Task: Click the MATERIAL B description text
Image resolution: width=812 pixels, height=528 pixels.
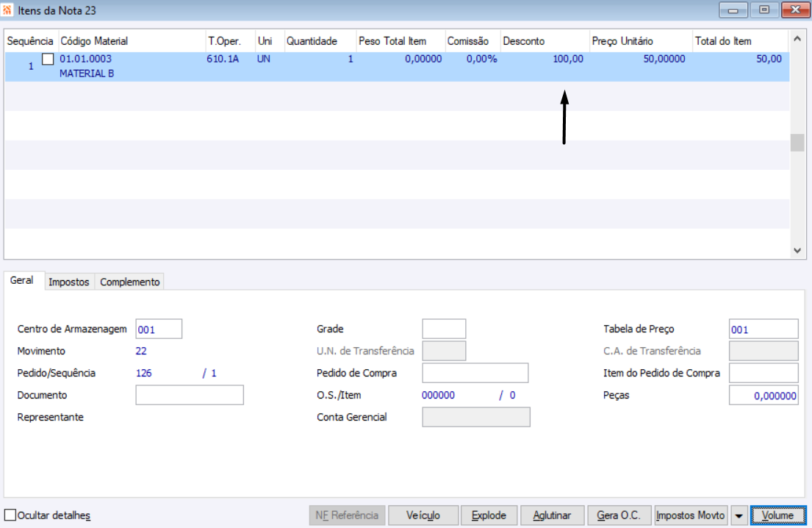Action: (87, 74)
